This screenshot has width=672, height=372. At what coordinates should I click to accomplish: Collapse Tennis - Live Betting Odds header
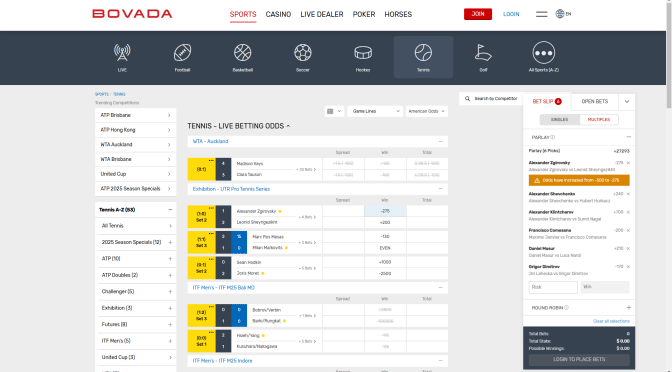[x=288, y=126]
